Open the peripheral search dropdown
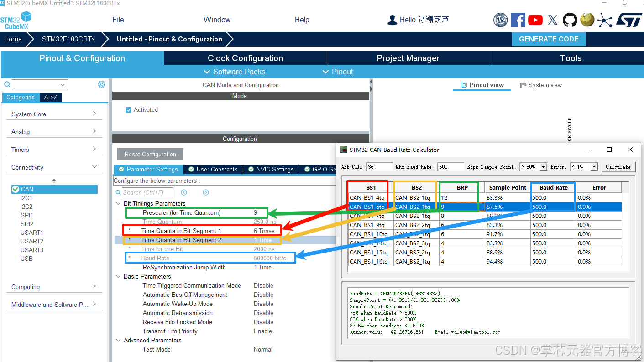644x362 pixels. point(63,85)
